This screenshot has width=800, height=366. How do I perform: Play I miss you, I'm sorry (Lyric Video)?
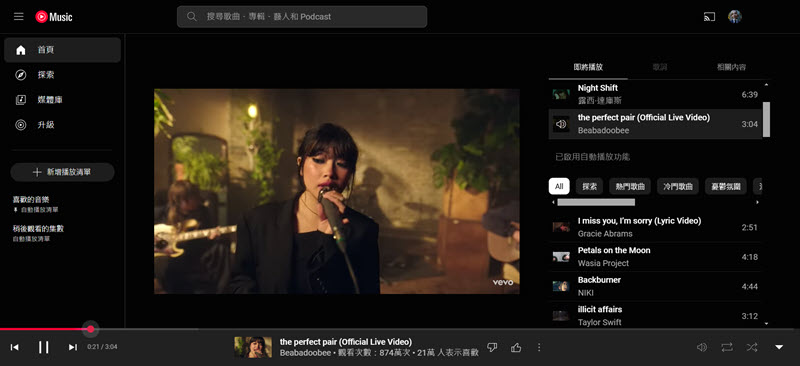(x=656, y=227)
